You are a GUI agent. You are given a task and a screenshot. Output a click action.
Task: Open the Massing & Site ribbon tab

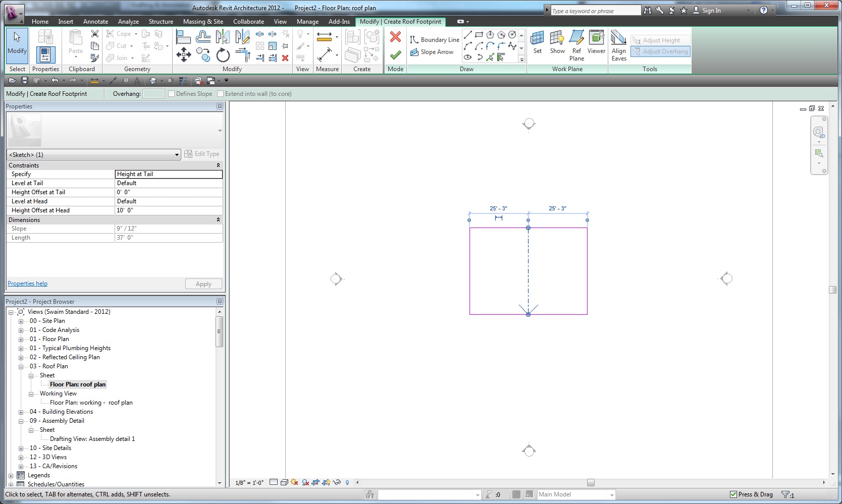pos(203,22)
